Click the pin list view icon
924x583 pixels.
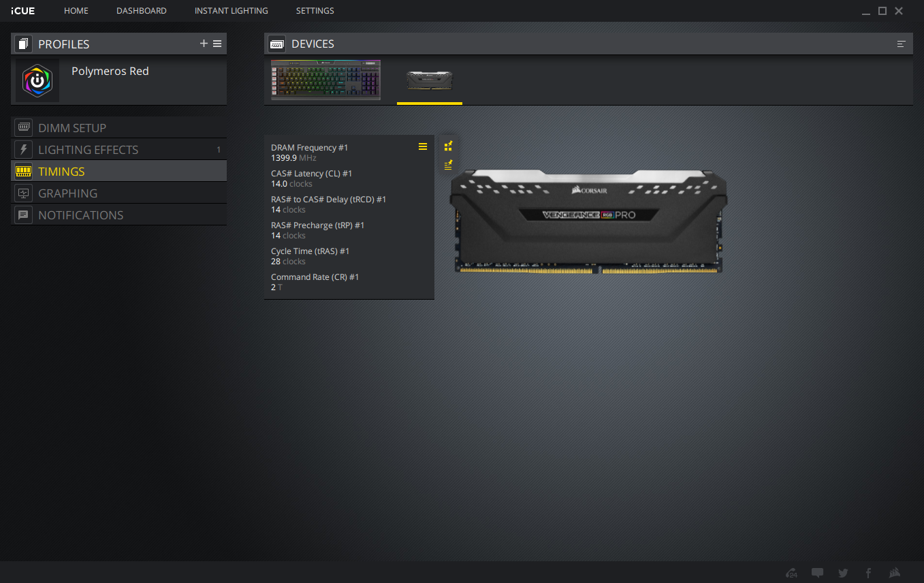pos(448,164)
